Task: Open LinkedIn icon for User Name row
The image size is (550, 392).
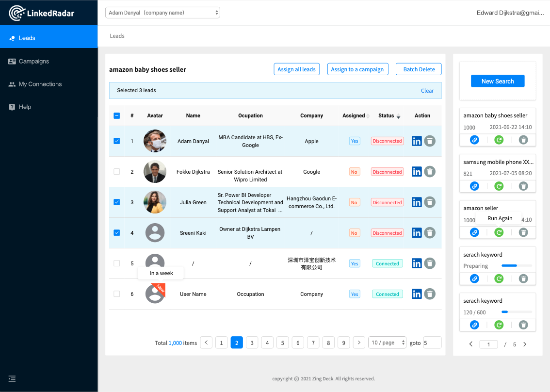Action: (x=416, y=294)
